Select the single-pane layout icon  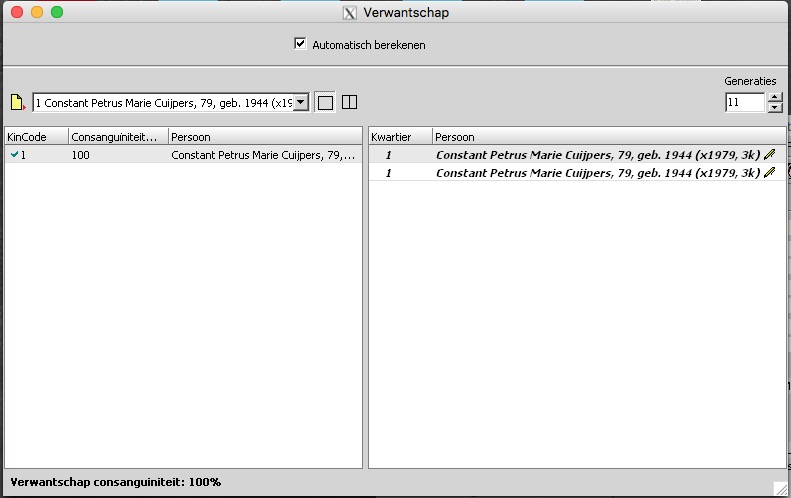click(325, 102)
